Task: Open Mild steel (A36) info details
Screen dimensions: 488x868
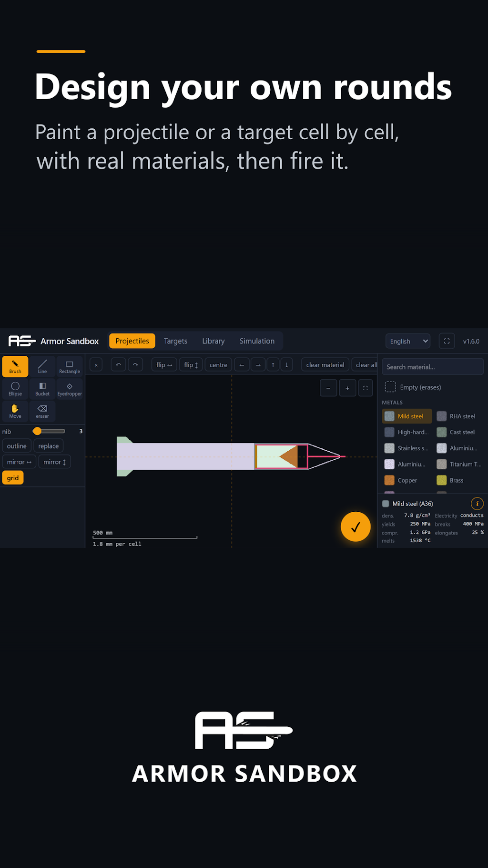Action: [x=477, y=504]
